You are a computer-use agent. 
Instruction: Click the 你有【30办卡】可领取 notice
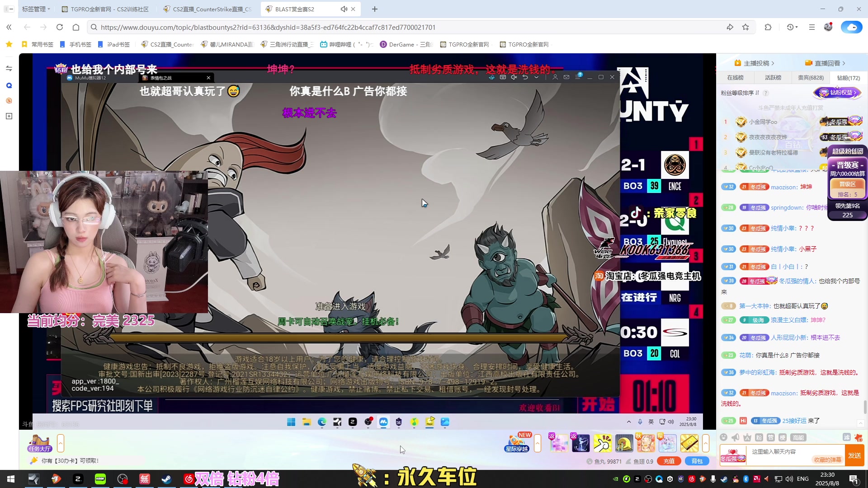coord(70,461)
